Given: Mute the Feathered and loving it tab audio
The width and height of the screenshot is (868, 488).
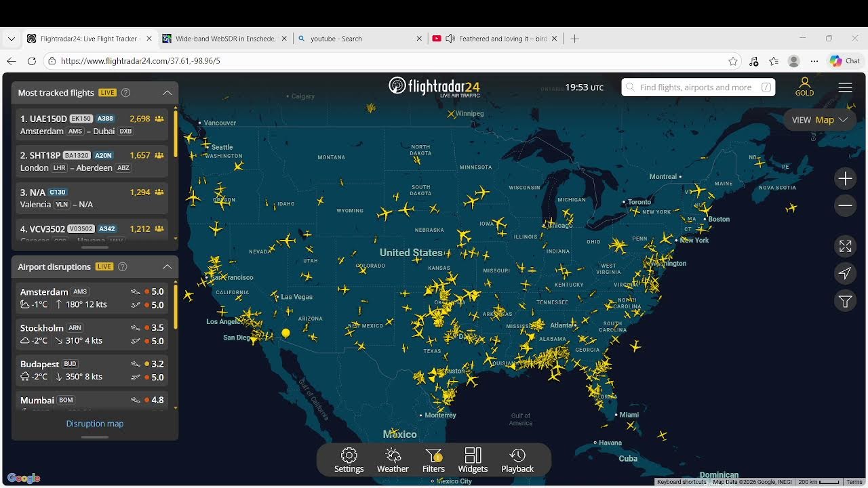Looking at the screenshot, I should coord(450,39).
